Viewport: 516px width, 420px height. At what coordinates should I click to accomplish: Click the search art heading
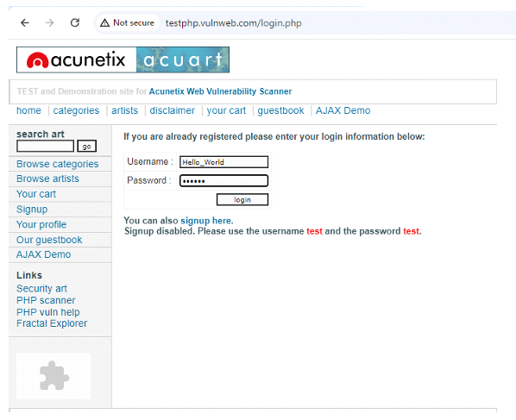[x=41, y=135]
